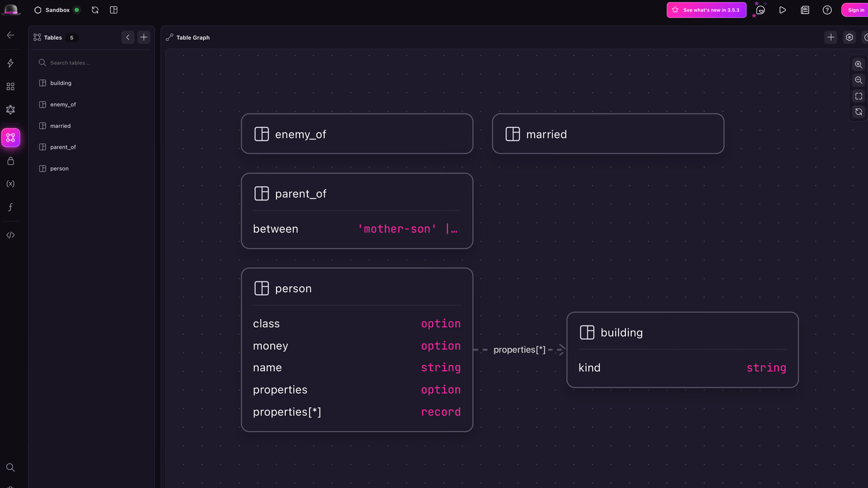Open the Table Graph settings gear
This screenshot has width=868, height=488.
849,38
